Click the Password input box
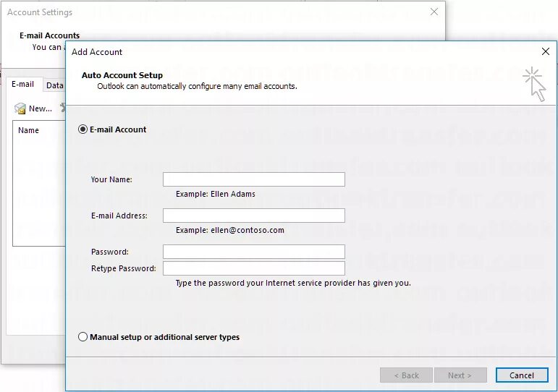This screenshot has height=392, width=558. point(253,252)
